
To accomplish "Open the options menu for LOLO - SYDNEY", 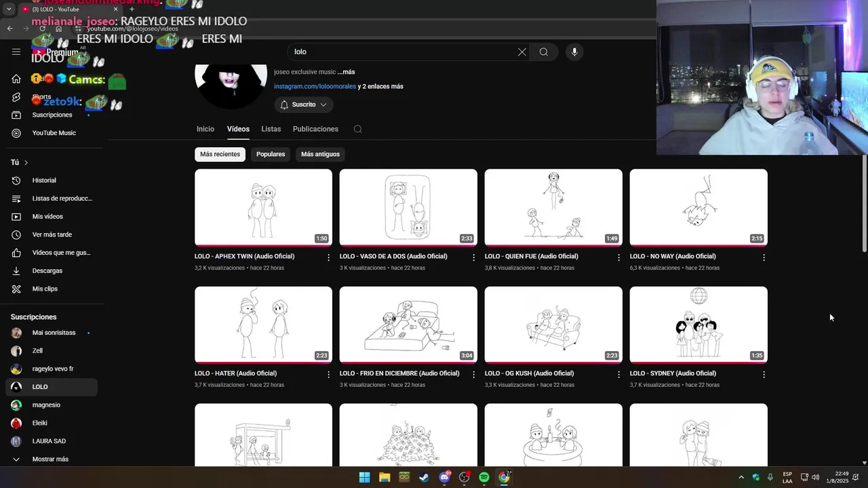I will 764,374.
